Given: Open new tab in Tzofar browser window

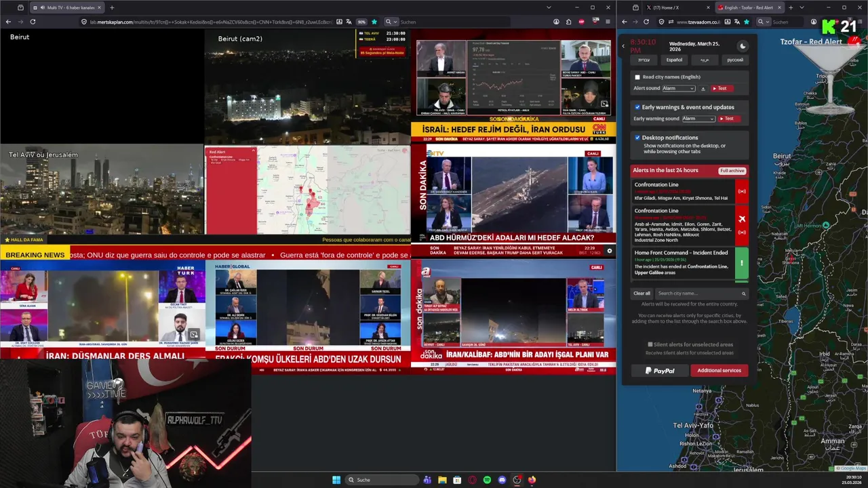Looking at the screenshot, I should point(791,7).
